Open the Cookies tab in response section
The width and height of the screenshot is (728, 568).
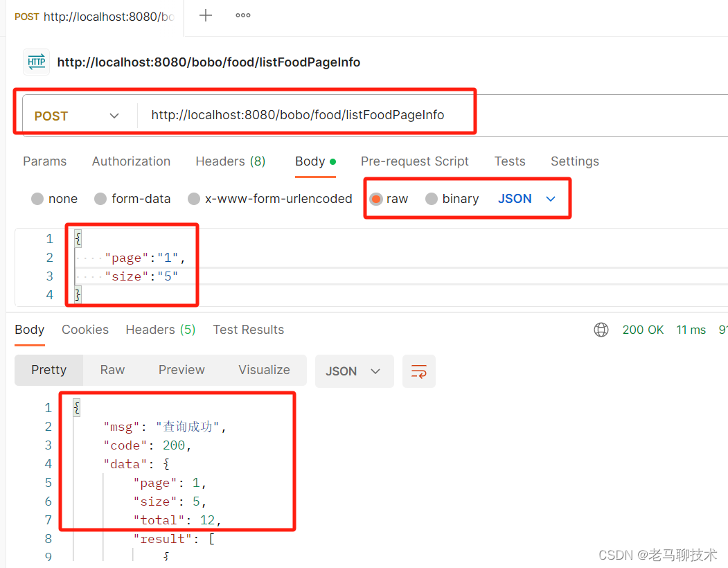tap(85, 330)
